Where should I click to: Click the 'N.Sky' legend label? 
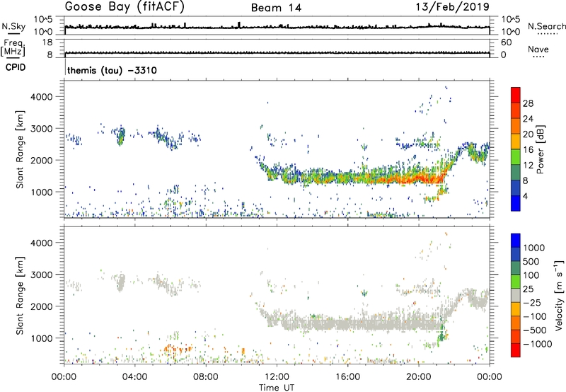click(13, 26)
